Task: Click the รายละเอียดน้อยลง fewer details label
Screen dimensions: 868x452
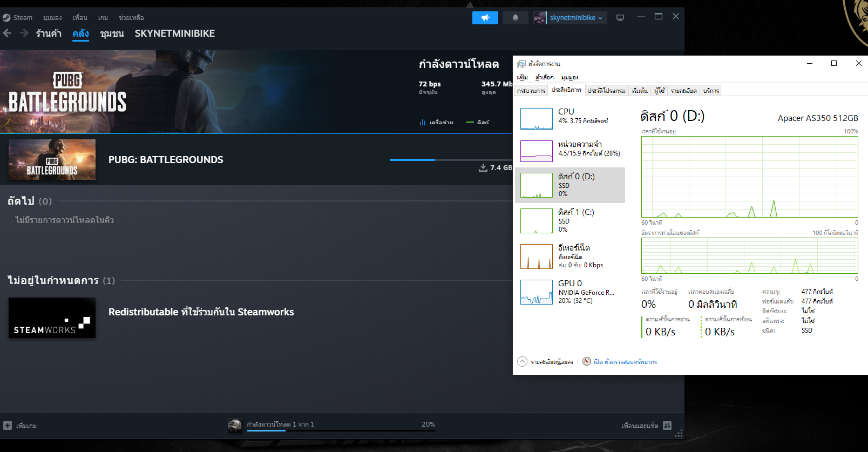Action: 552,362
